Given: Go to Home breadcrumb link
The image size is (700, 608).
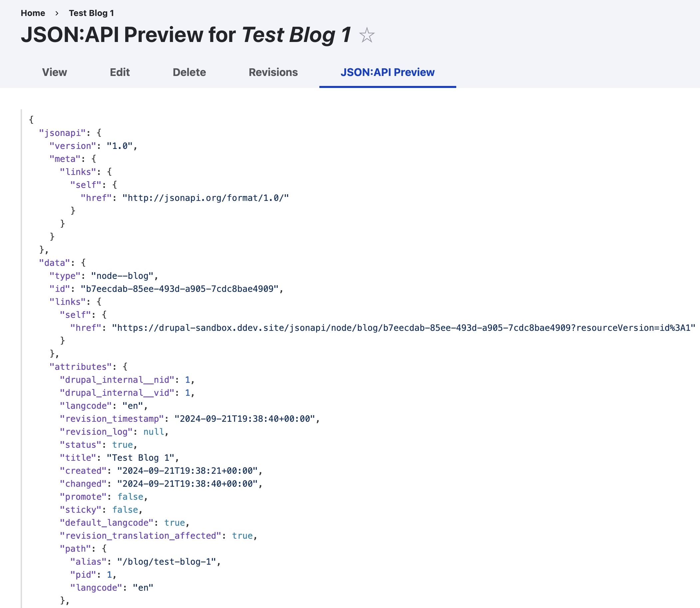Looking at the screenshot, I should pyautogui.click(x=33, y=13).
